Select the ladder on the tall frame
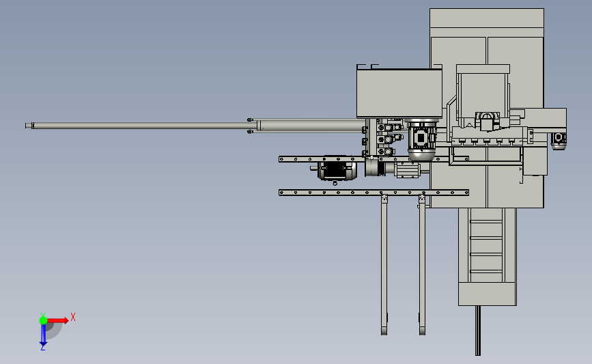This screenshot has width=592, height=364. pos(486,244)
